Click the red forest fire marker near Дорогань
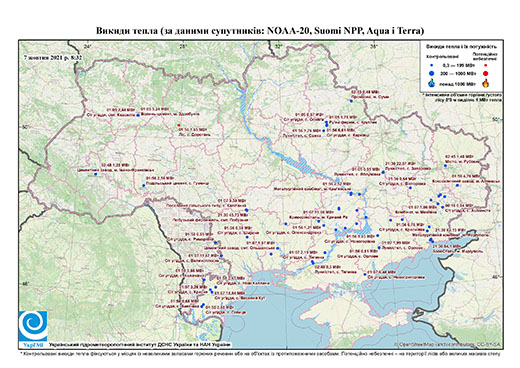 pos(179,125)
